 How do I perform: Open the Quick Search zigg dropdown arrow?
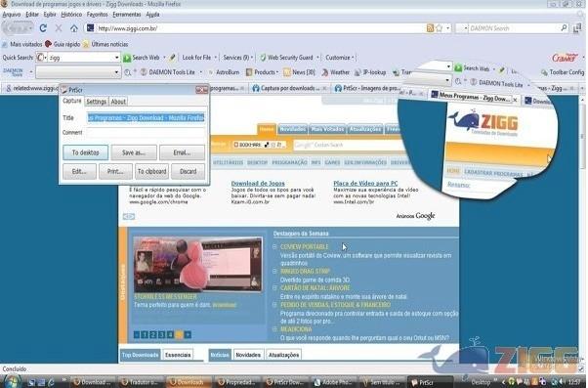(116, 58)
